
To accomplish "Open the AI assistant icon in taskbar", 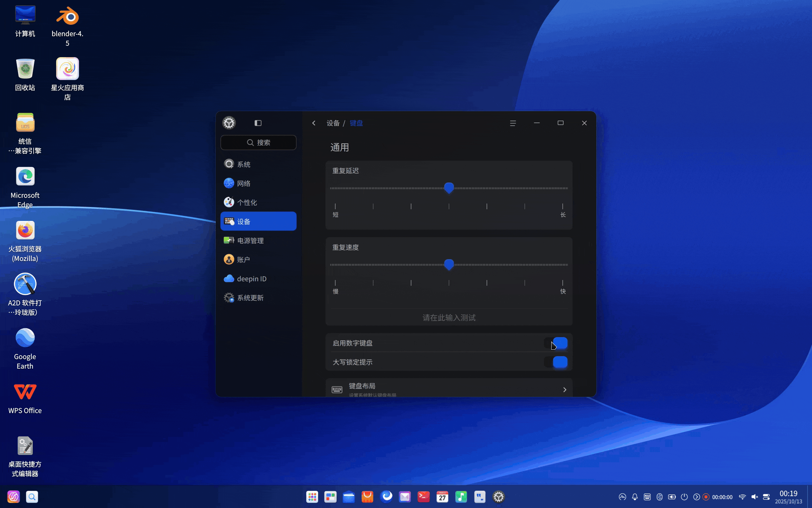I will click(x=13, y=497).
